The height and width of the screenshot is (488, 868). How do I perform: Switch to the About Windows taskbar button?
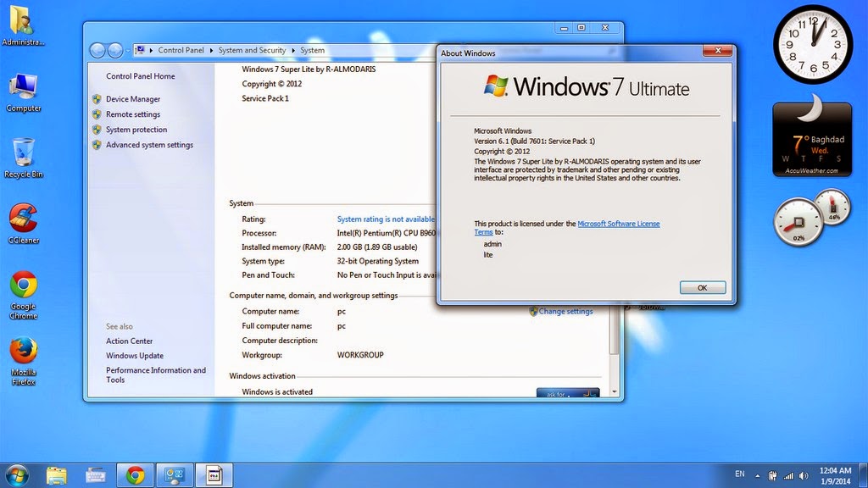[x=214, y=475]
